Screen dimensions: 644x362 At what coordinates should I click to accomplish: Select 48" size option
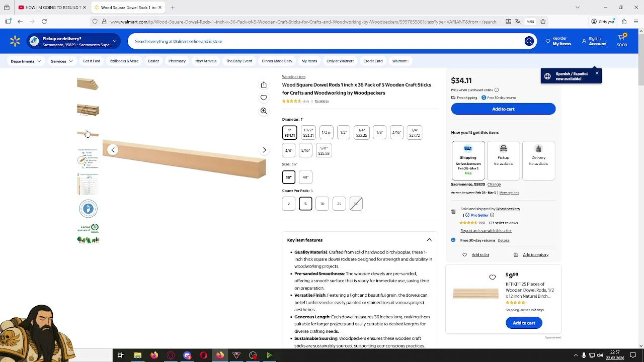pyautogui.click(x=305, y=177)
